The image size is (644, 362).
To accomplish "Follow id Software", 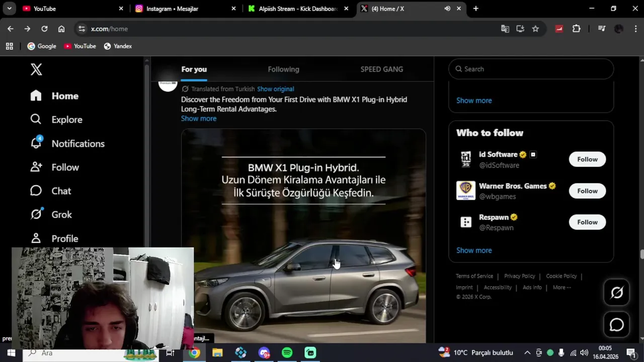I will (587, 159).
